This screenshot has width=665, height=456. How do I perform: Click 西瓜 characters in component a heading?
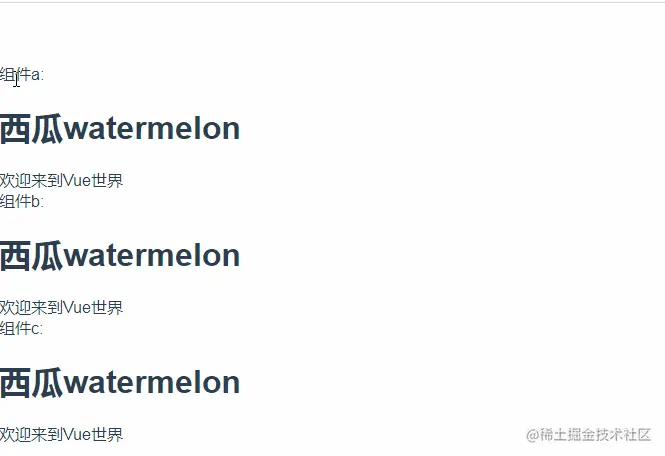(31, 129)
